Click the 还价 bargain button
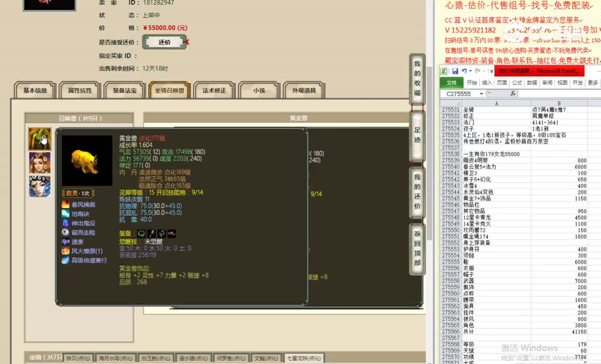Image resolution: width=601 pixels, height=364 pixels. [164, 42]
